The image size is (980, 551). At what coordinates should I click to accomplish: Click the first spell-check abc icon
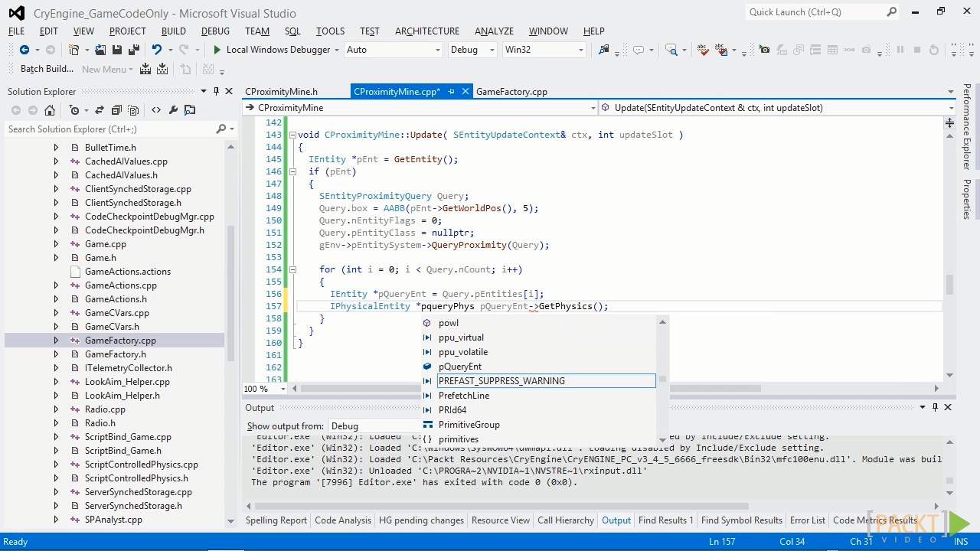pos(703,50)
